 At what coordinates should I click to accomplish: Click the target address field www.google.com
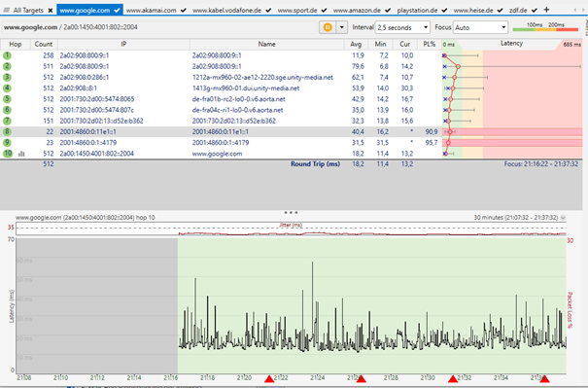[159, 27]
